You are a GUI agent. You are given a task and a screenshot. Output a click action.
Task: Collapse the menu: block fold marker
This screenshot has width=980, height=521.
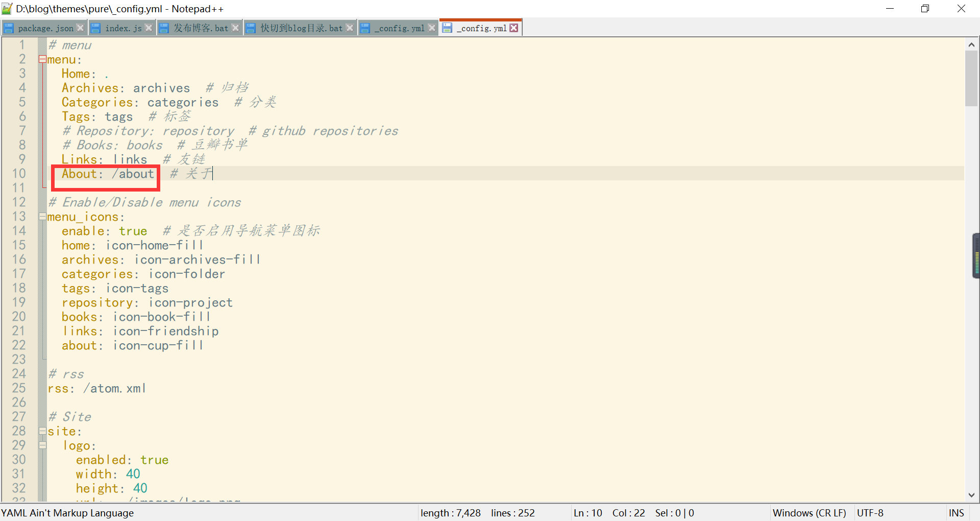coord(42,59)
